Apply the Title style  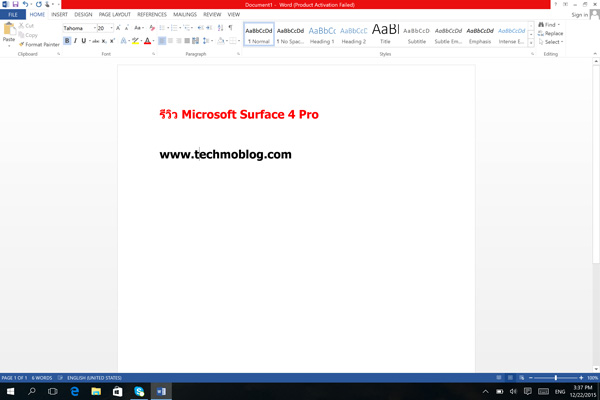tap(385, 34)
